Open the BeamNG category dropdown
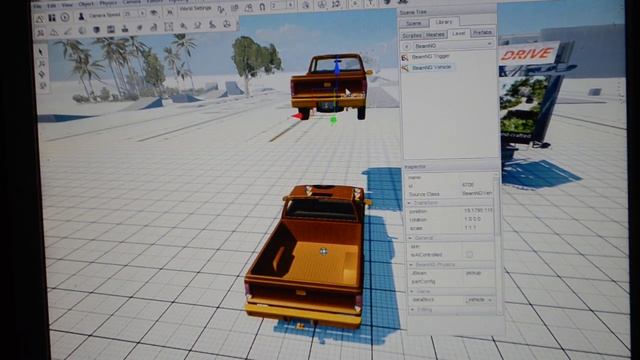The width and height of the screenshot is (640, 360). pyautogui.click(x=453, y=45)
